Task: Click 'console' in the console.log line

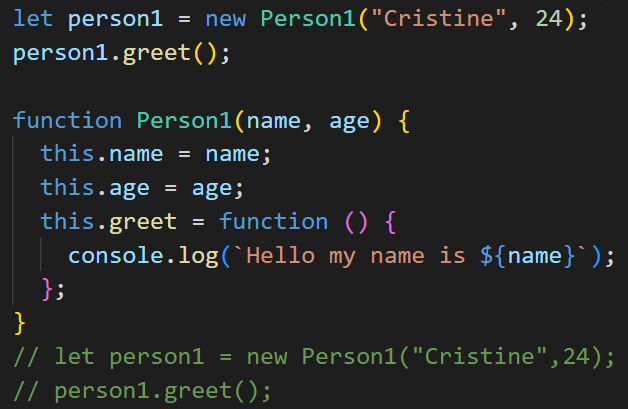Action: tap(116, 256)
